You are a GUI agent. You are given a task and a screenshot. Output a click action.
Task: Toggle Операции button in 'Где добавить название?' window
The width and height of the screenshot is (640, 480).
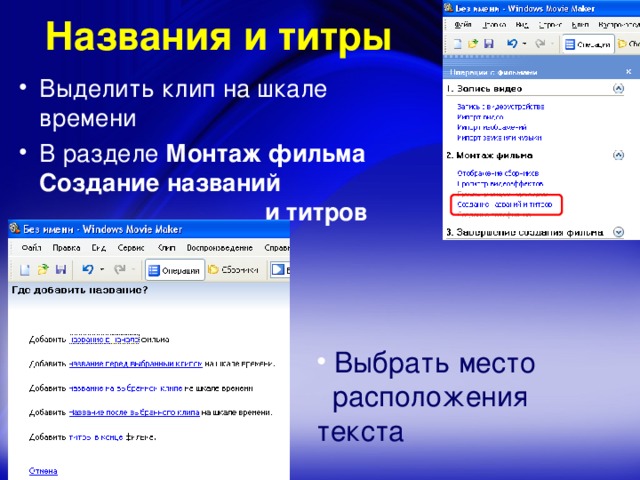175,270
